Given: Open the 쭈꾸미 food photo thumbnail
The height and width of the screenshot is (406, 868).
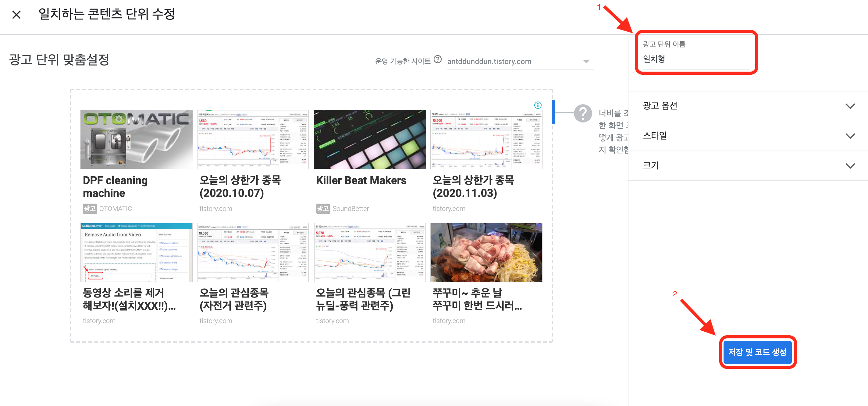Looking at the screenshot, I should click(x=486, y=252).
